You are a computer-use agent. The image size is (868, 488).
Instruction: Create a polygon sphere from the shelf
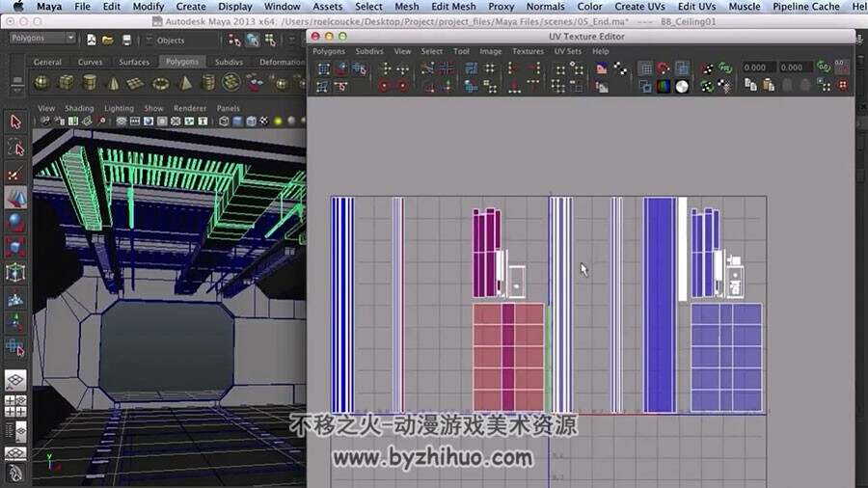point(42,83)
